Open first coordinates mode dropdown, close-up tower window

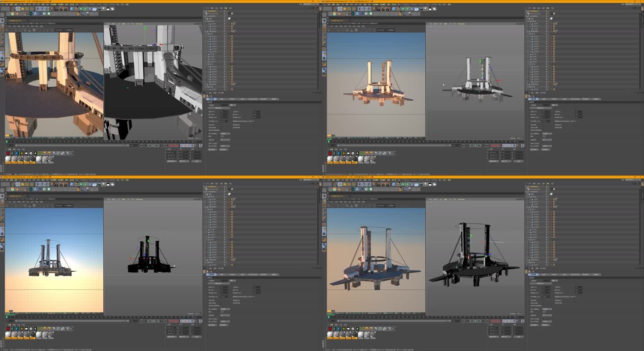pyautogui.click(x=172, y=161)
